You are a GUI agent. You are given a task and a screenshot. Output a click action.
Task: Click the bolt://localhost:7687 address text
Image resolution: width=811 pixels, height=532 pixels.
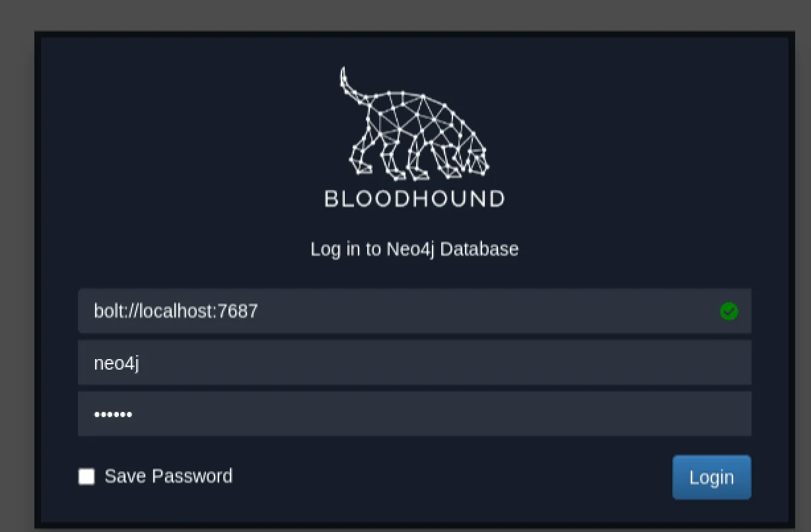click(176, 311)
